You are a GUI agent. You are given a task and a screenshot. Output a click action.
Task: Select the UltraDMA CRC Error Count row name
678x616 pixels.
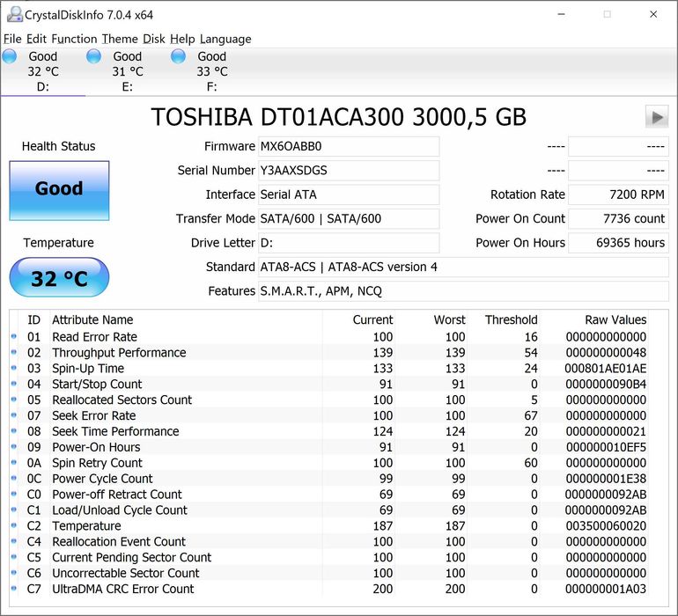[123, 589]
